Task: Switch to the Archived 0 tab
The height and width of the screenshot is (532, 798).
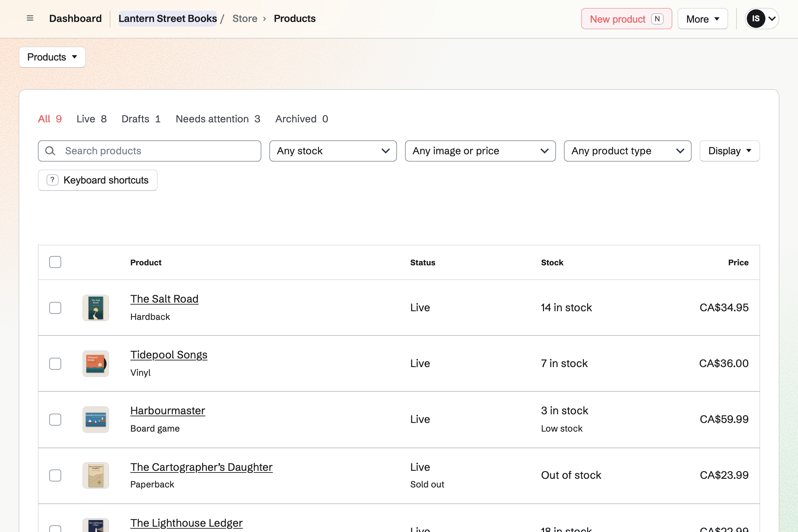Action: tap(302, 119)
